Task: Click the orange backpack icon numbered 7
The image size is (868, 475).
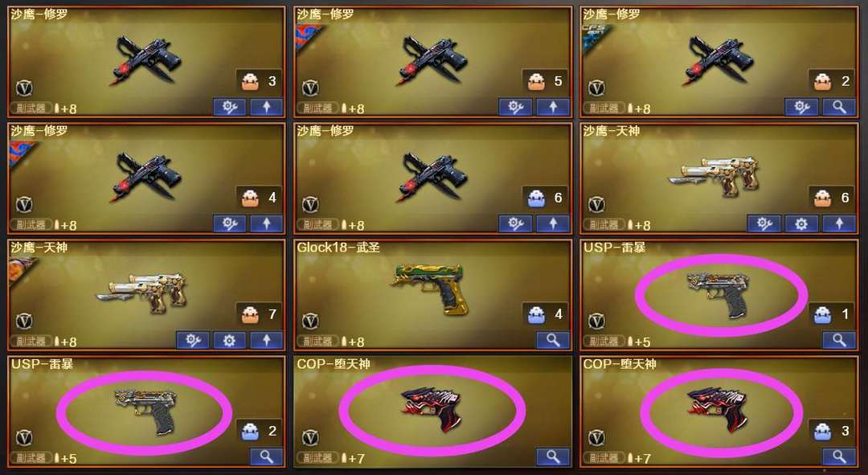Action: point(250,314)
